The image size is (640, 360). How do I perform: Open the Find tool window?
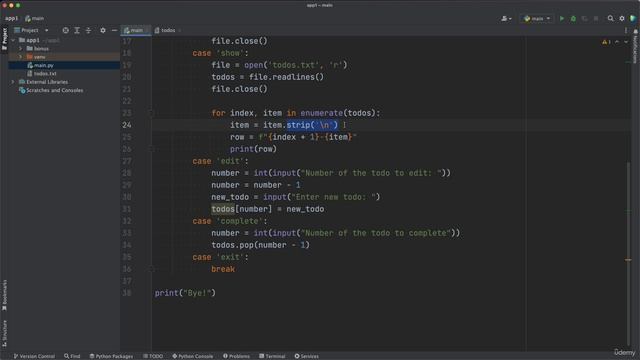point(72,356)
